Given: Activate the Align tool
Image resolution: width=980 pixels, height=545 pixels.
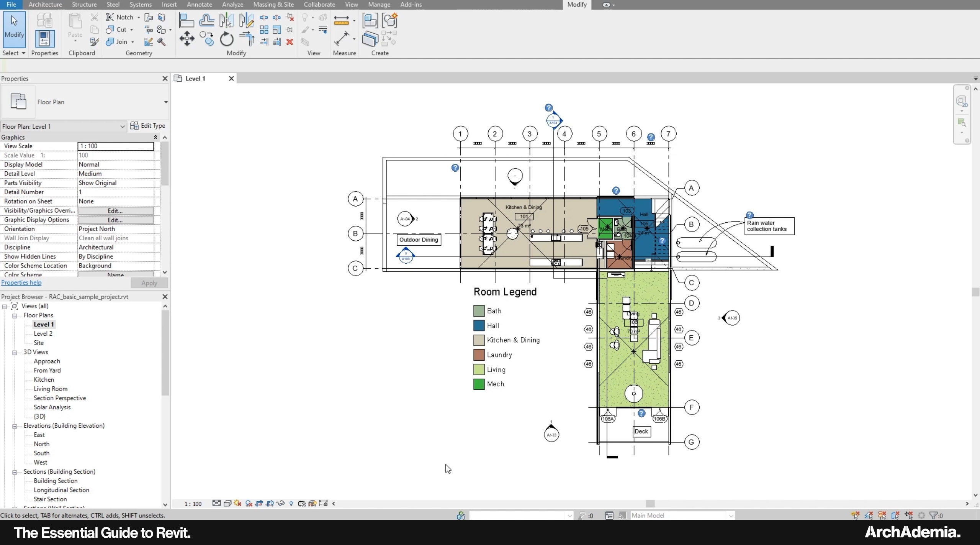Looking at the screenshot, I should pyautogui.click(x=187, y=20).
